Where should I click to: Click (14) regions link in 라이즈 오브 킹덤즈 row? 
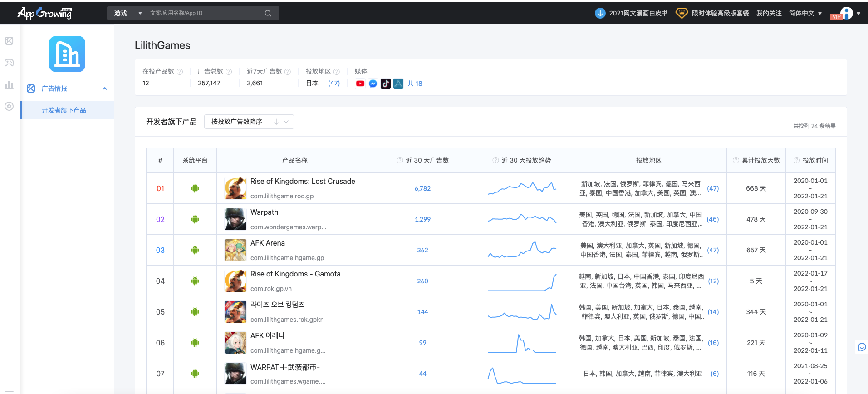coord(713,312)
